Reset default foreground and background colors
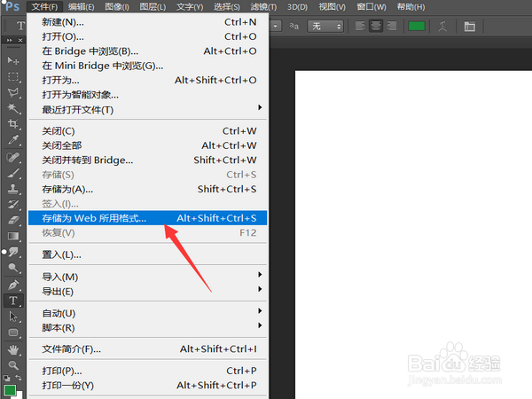Viewport: 532px width, 399px height. pyautogui.click(x=6, y=378)
